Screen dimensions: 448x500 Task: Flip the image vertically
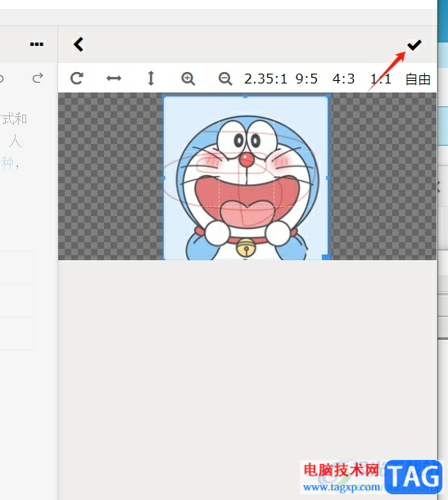[151, 79]
